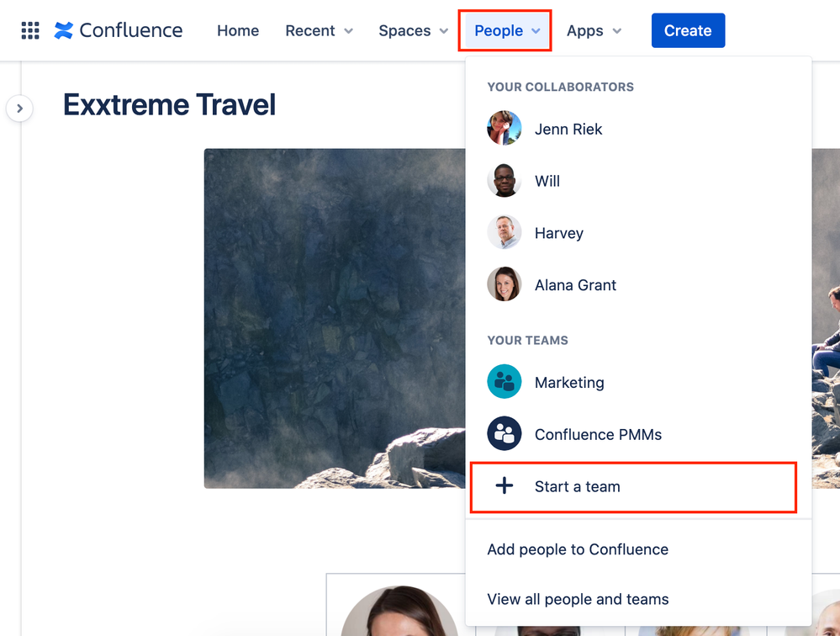
Task: Click the Create button
Action: [x=688, y=30]
